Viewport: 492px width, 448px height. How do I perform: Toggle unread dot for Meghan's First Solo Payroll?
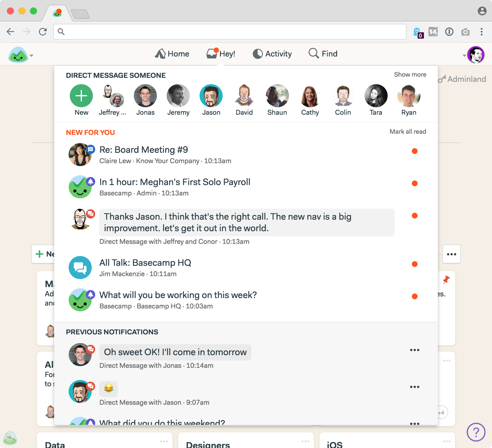pos(415,183)
